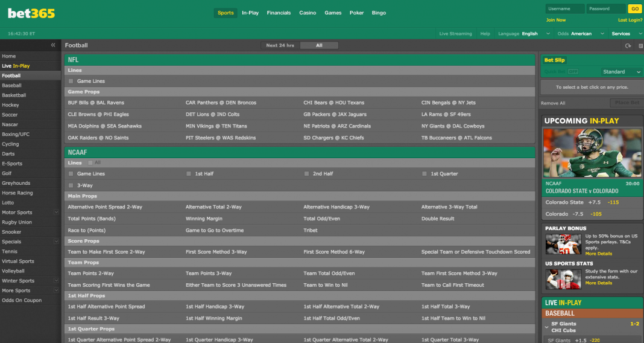The width and height of the screenshot is (644, 343).
Task: Open the US Sports Stats image
Action: (563, 279)
